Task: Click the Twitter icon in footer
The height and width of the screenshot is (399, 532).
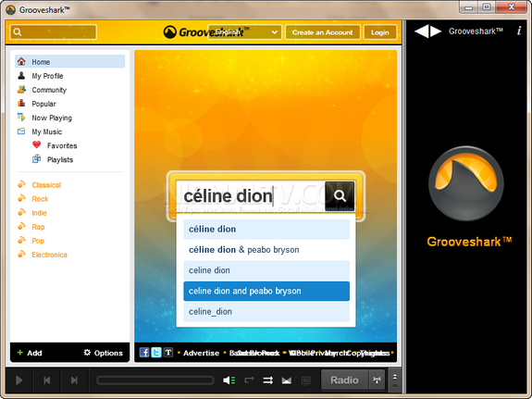Action: pyautogui.click(x=156, y=353)
